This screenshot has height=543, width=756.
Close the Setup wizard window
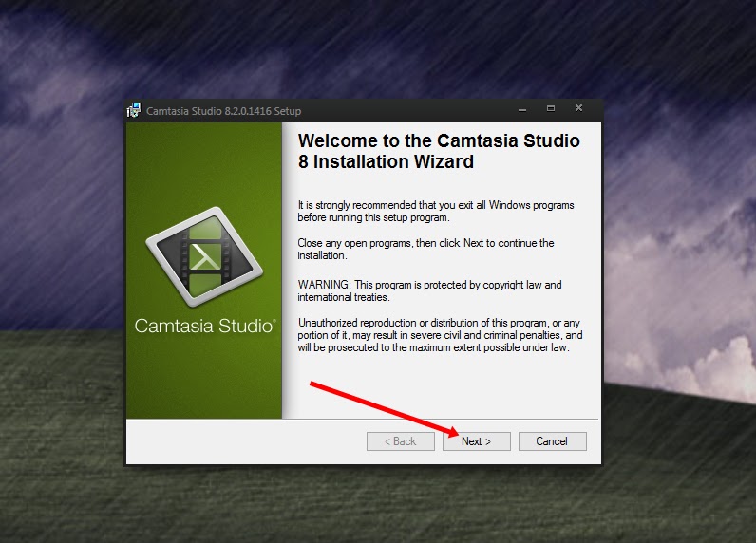[x=579, y=108]
